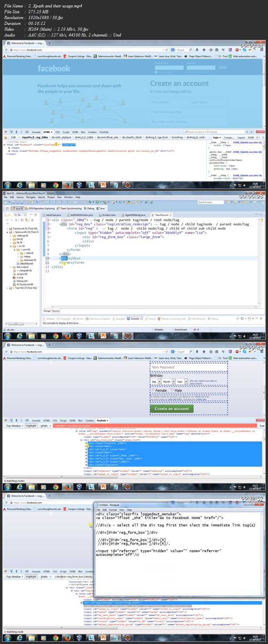The height and width of the screenshot is (644, 268).
Task: Open the Format menu in Notepad
Action: (113, 510)
